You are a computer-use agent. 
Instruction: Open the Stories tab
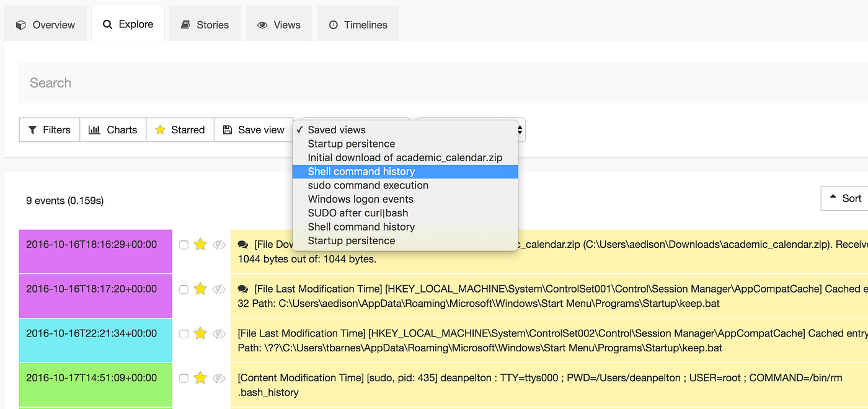point(205,25)
